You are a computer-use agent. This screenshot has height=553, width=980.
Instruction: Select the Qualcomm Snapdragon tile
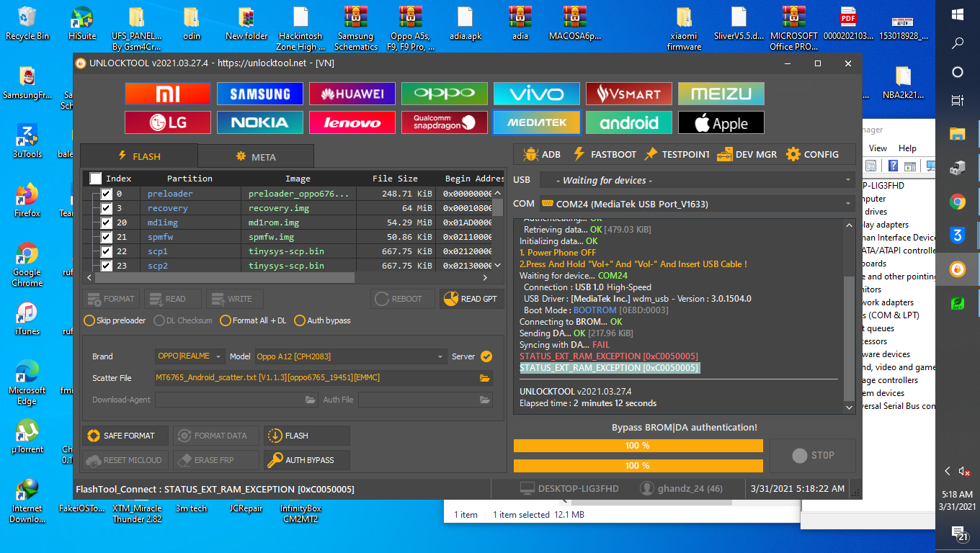[444, 122]
